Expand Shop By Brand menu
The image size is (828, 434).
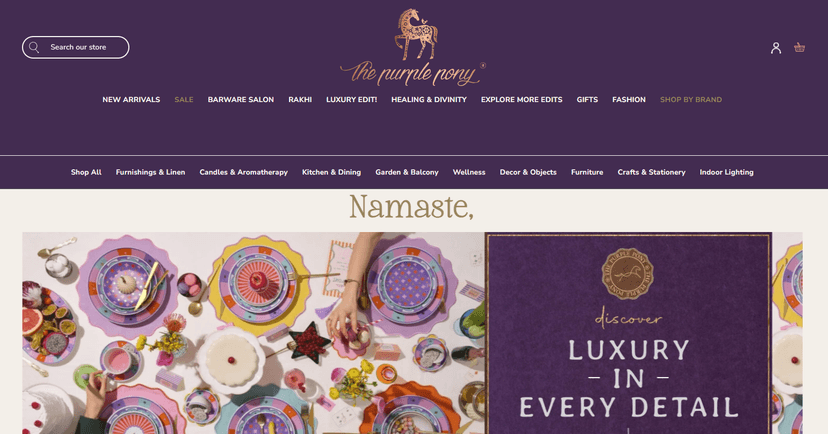691,99
